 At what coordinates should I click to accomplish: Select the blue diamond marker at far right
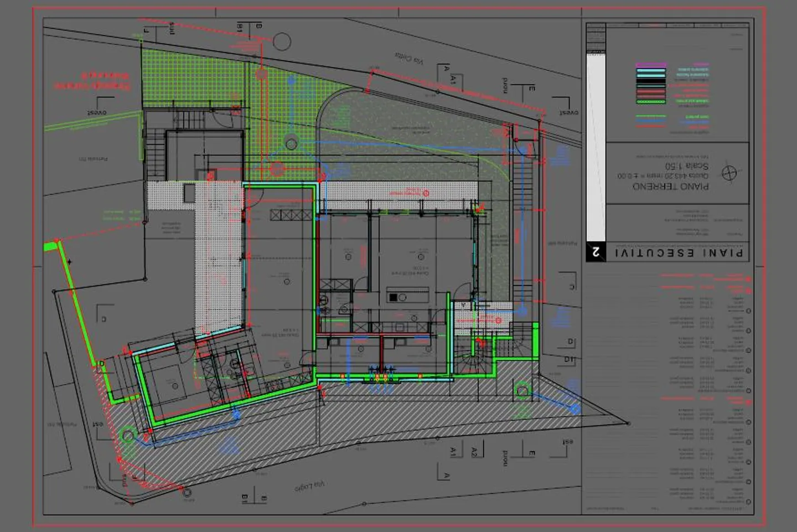pyautogui.click(x=575, y=409)
